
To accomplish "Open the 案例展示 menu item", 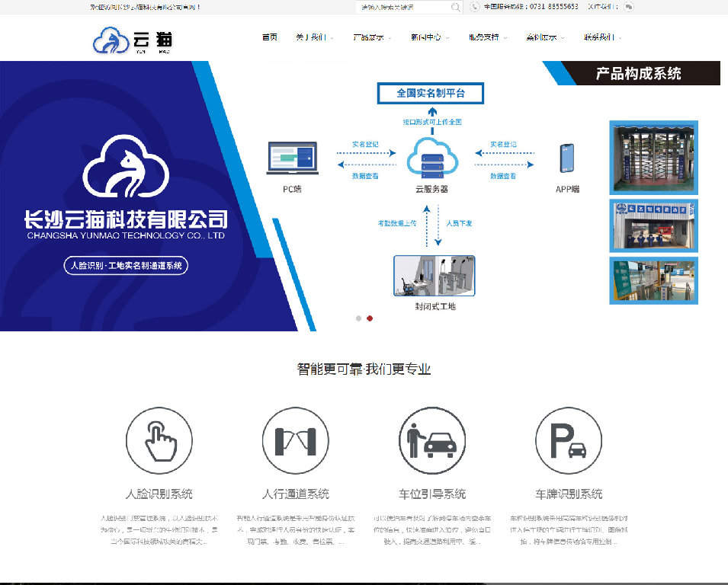I will [541, 37].
